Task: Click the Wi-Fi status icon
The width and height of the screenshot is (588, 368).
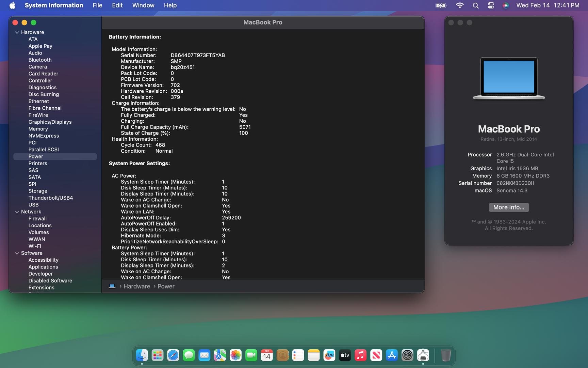Action: 460,5
